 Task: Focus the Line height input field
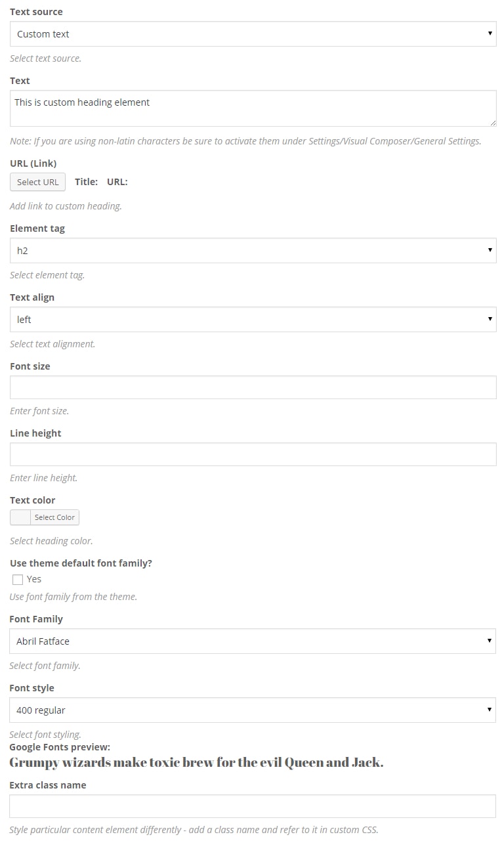(x=253, y=454)
